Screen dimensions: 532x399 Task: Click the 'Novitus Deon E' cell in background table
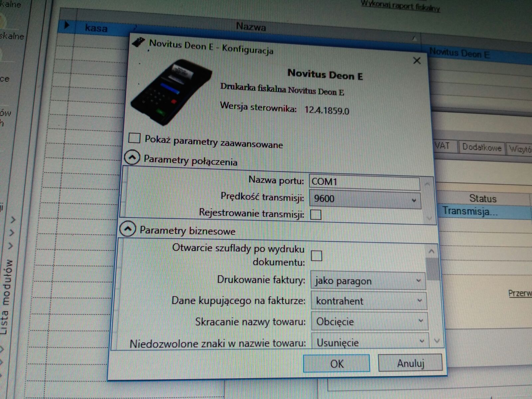click(x=460, y=53)
